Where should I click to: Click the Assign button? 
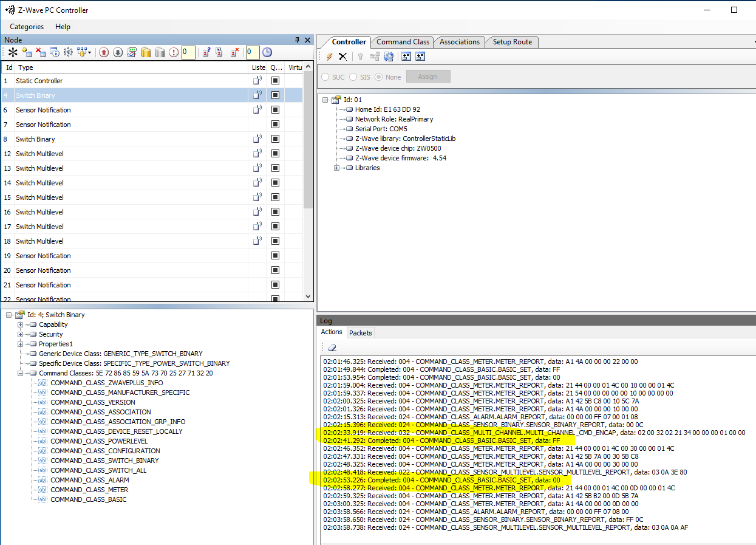click(x=427, y=77)
